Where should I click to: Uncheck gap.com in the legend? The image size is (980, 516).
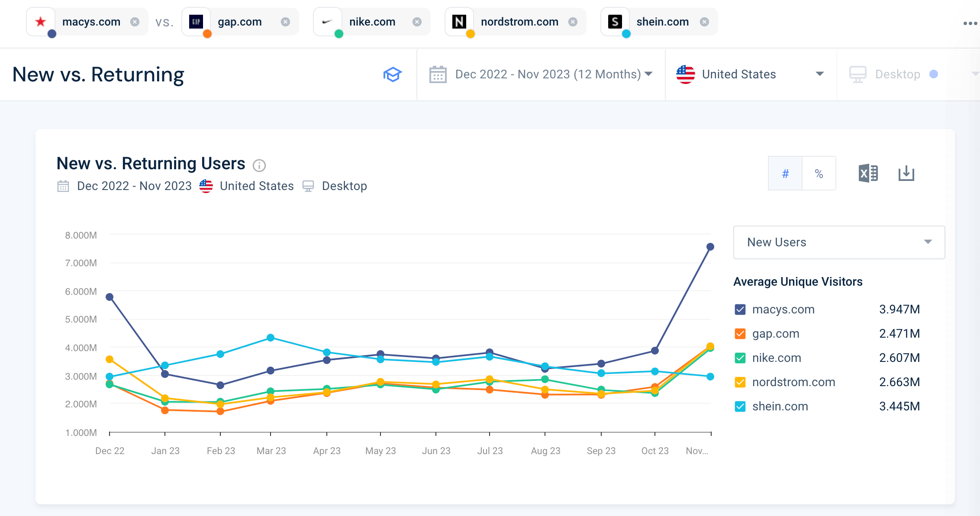coord(740,334)
